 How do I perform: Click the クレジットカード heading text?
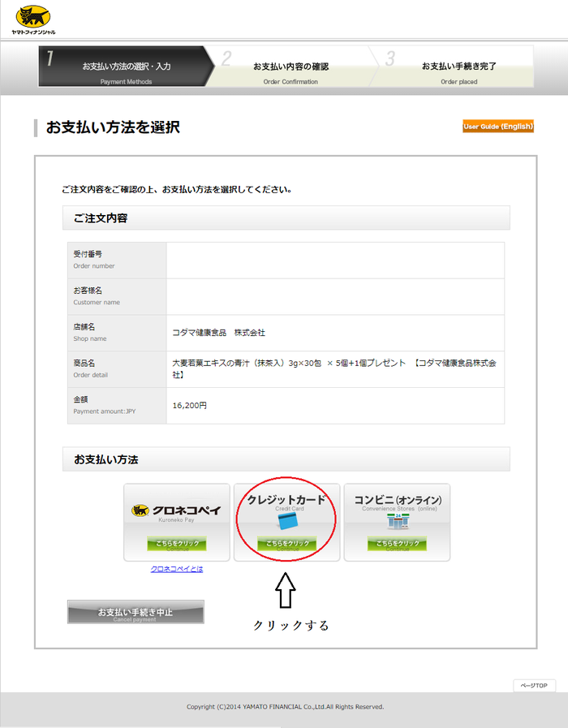(286, 500)
